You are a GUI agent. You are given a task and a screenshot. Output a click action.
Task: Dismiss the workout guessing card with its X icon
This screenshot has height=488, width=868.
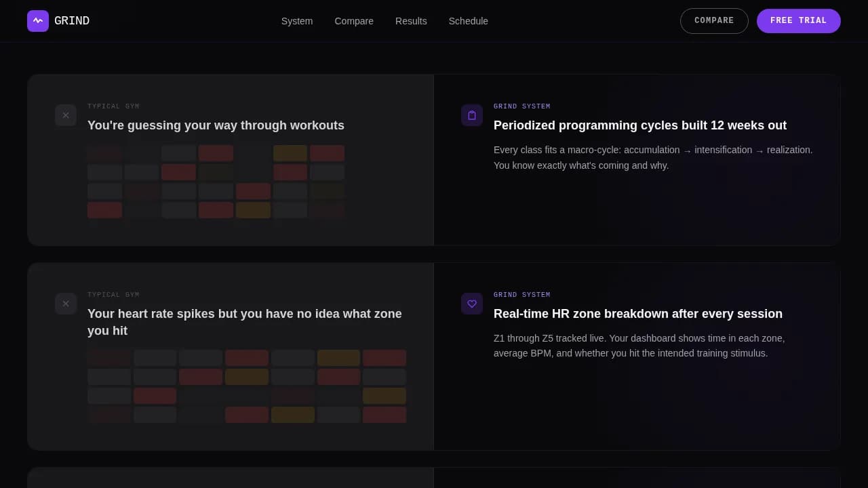(x=66, y=115)
